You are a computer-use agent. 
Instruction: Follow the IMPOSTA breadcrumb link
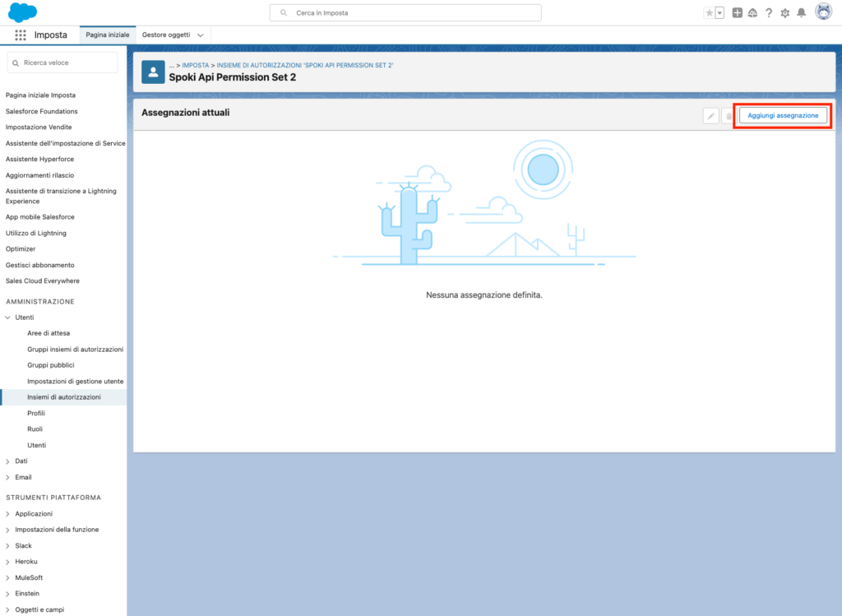[196, 64]
